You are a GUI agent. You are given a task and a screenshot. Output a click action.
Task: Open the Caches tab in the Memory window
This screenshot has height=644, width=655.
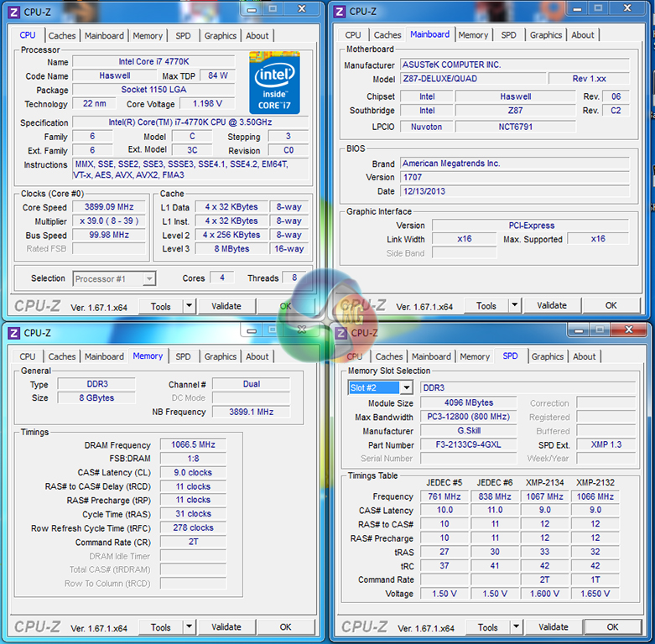pos(62,356)
